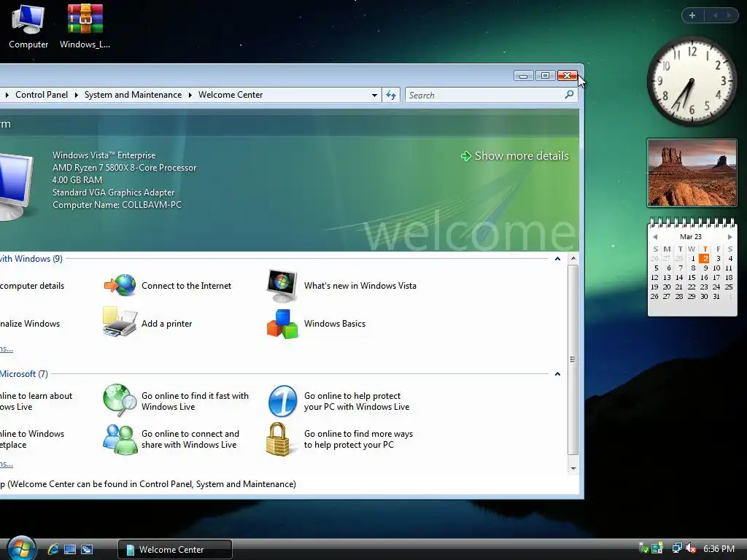The image size is (747, 560).
Task: Click the Add a printer label
Action: point(167,323)
